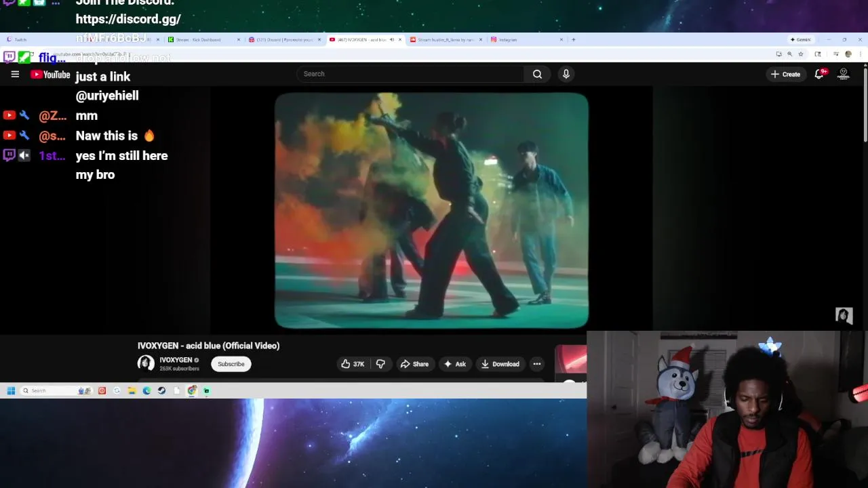The image size is (868, 488).
Task: Switch to Chrome in the taskbar
Action: coord(192,390)
